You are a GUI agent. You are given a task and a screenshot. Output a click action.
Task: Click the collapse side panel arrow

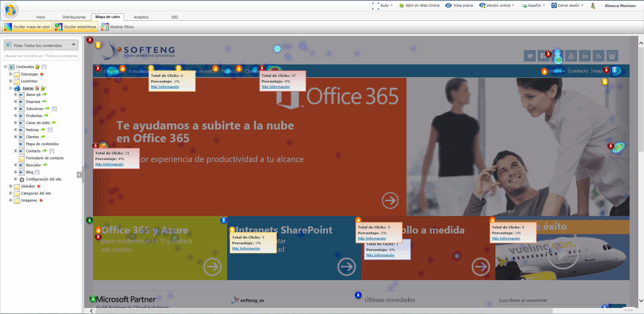pyautogui.click(x=79, y=175)
